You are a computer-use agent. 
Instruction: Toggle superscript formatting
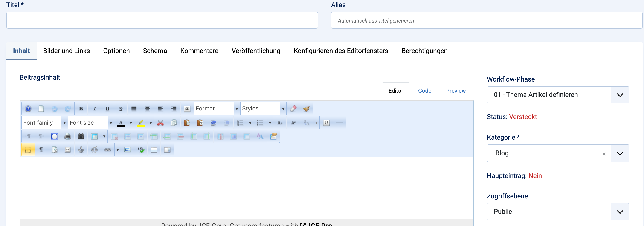pyautogui.click(x=293, y=123)
